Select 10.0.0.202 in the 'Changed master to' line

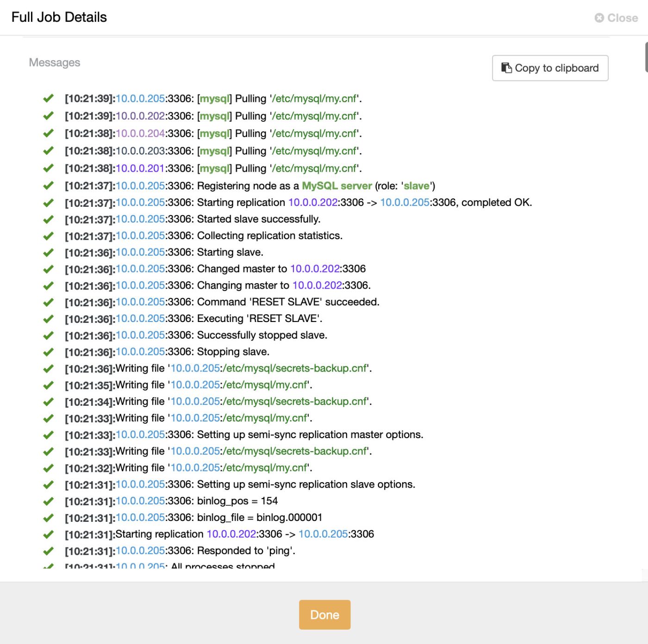(x=315, y=268)
